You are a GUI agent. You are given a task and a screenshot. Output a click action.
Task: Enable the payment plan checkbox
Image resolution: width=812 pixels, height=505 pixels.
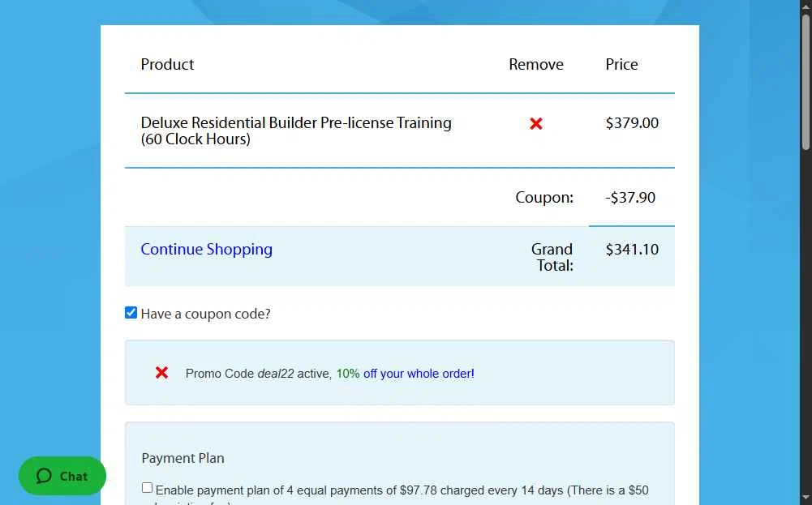click(147, 488)
